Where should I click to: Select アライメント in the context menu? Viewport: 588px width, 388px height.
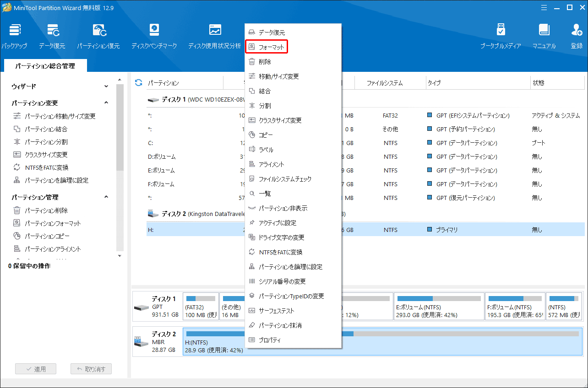[293, 164]
